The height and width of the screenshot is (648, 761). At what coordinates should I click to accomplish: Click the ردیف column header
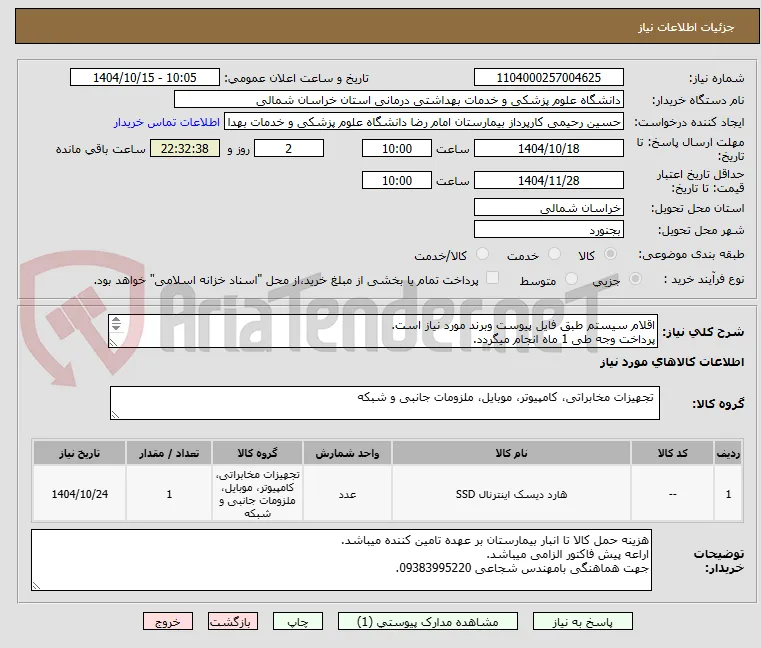(x=728, y=453)
